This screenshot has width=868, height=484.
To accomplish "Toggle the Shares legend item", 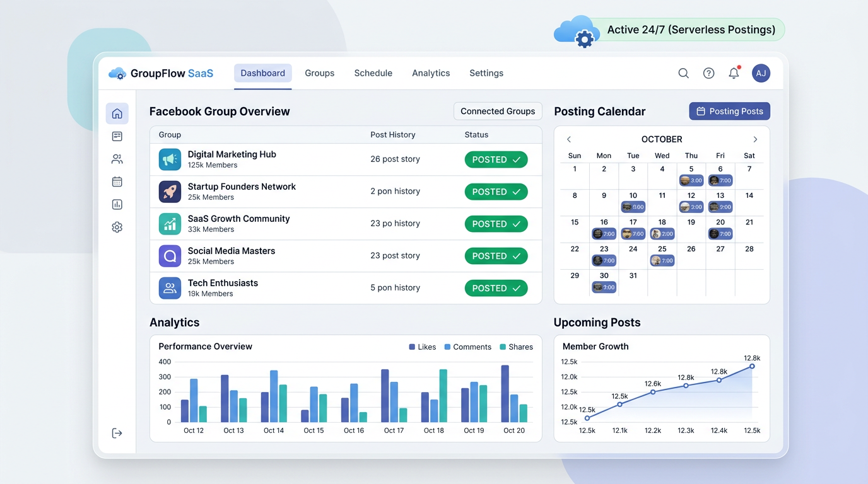I will point(517,347).
